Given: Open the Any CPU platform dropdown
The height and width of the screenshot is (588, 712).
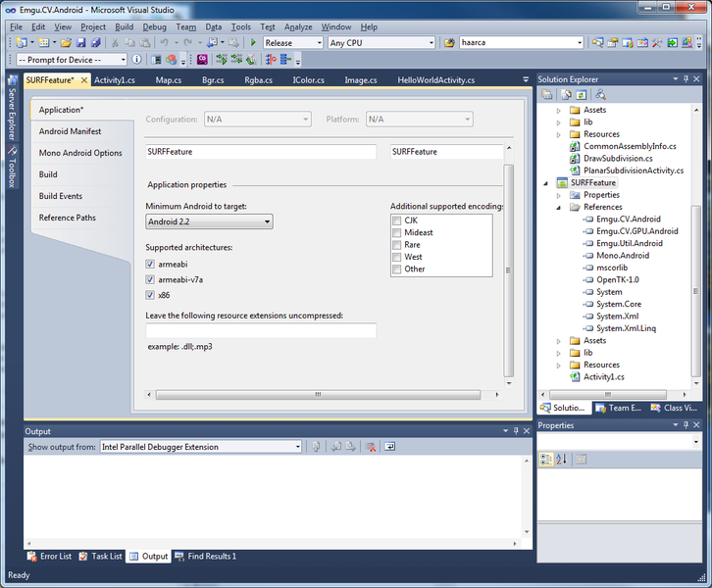Looking at the screenshot, I should (381, 43).
